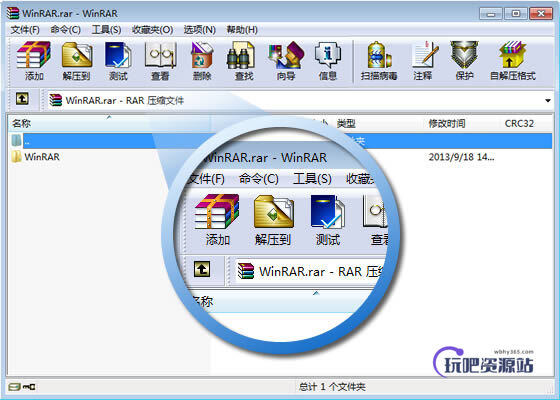Open the 收藏夹(O) favorites menu
Viewport: 560px width, 400px height.
pos(152,30)
